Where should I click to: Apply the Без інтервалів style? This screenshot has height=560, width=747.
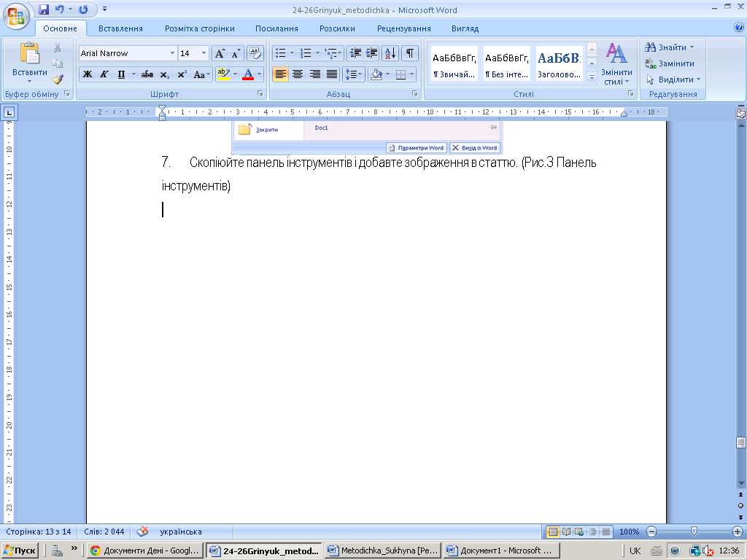(x=506, y=64)
